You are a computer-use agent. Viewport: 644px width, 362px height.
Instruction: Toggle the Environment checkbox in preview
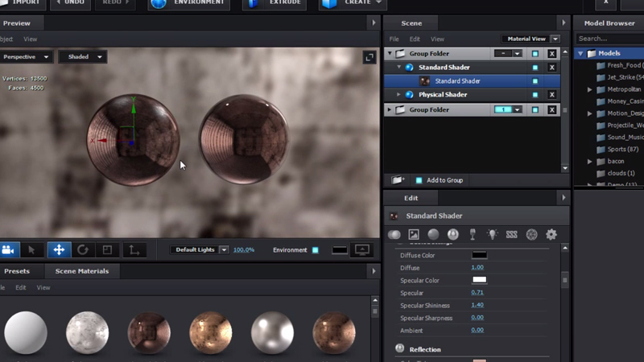coord(316,250)
